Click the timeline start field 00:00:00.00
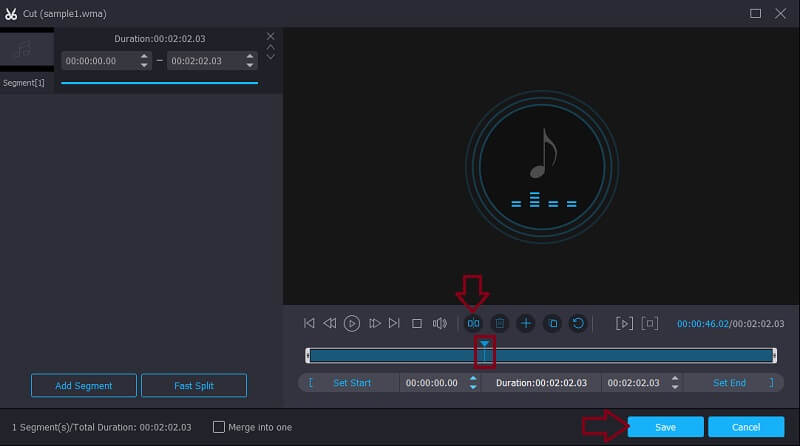This screenshot has height=446, width=800. [x=432, y=383]
